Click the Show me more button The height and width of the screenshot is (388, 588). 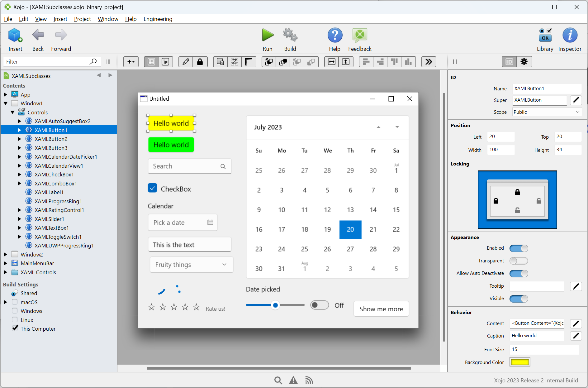(381, 309)
